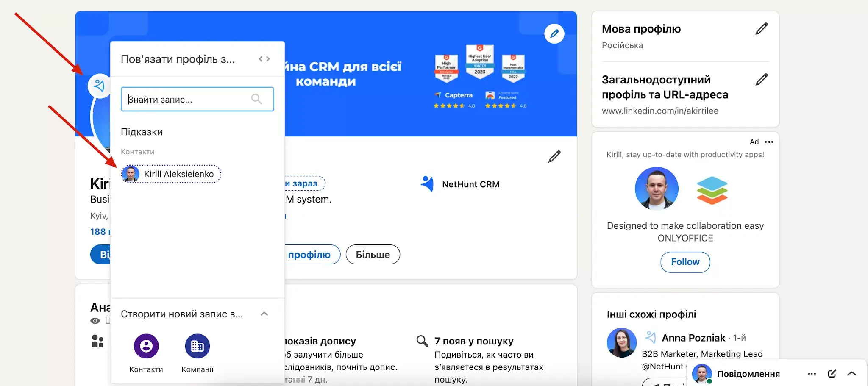This screenshot has height=386, width=868.
Task: Open Anna Pozniak's profile photo
Action: coord(622,343)
